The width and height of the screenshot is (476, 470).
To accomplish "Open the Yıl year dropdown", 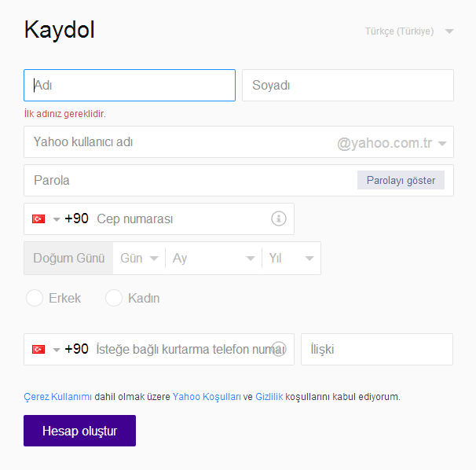I will (x=291, y=259).
